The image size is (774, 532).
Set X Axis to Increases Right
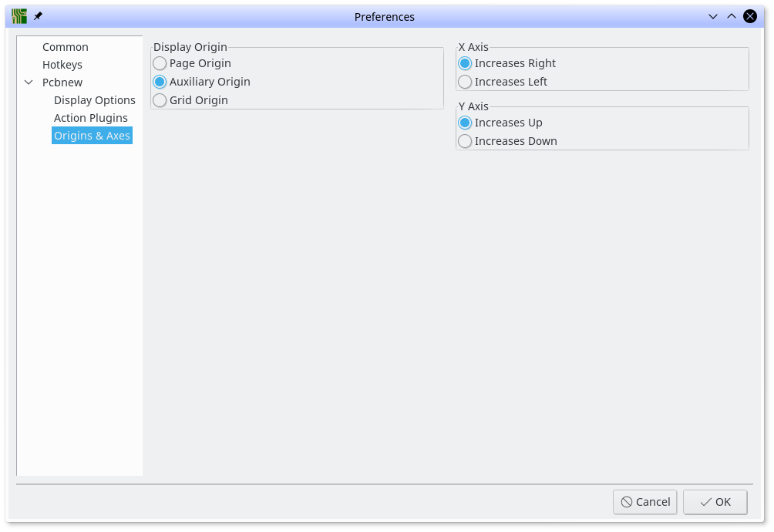tap(465, 63)
